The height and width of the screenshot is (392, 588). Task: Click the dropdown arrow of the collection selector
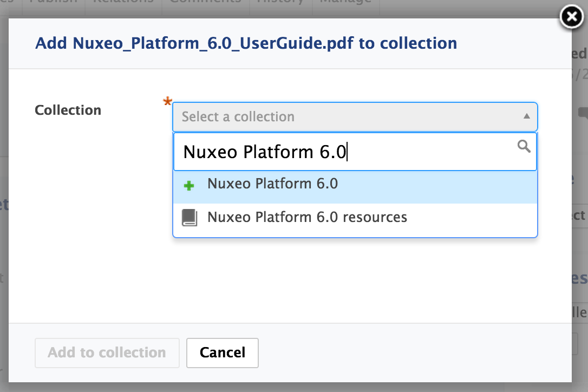point(526,116)
